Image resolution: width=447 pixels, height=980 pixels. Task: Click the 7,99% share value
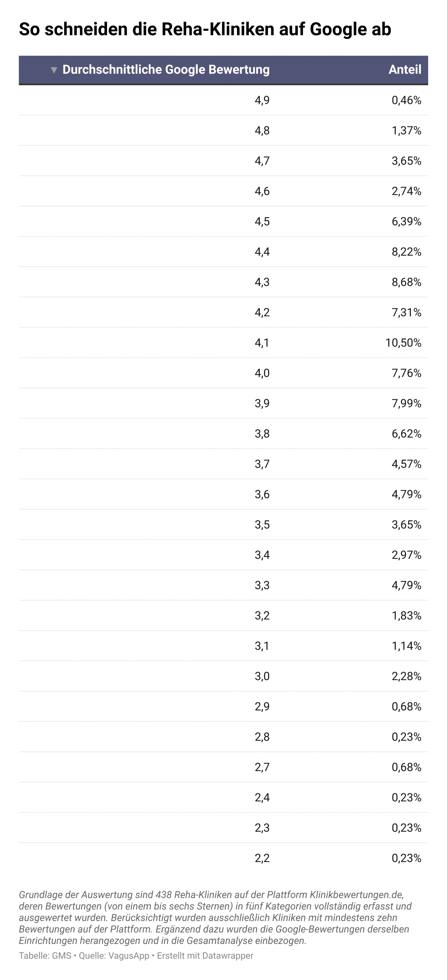(406, 403)
